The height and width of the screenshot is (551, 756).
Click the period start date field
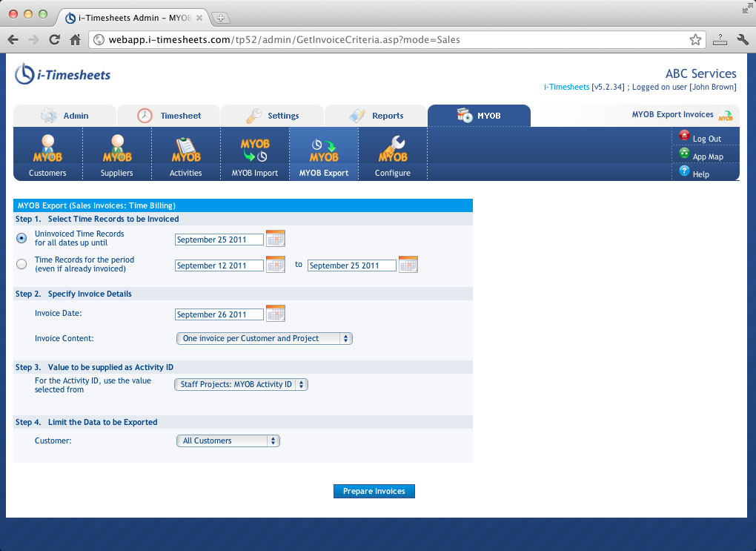219,265
